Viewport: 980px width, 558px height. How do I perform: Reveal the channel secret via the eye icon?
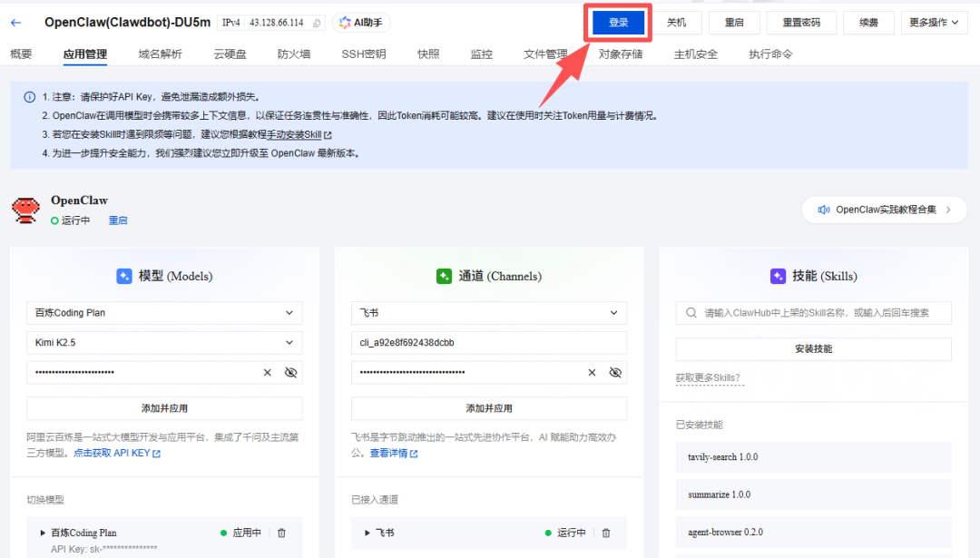(615, 372)
